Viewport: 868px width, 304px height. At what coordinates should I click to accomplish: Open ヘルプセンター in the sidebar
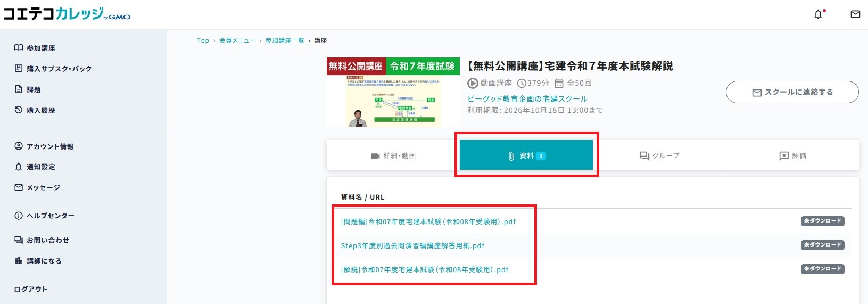point(50,216)
